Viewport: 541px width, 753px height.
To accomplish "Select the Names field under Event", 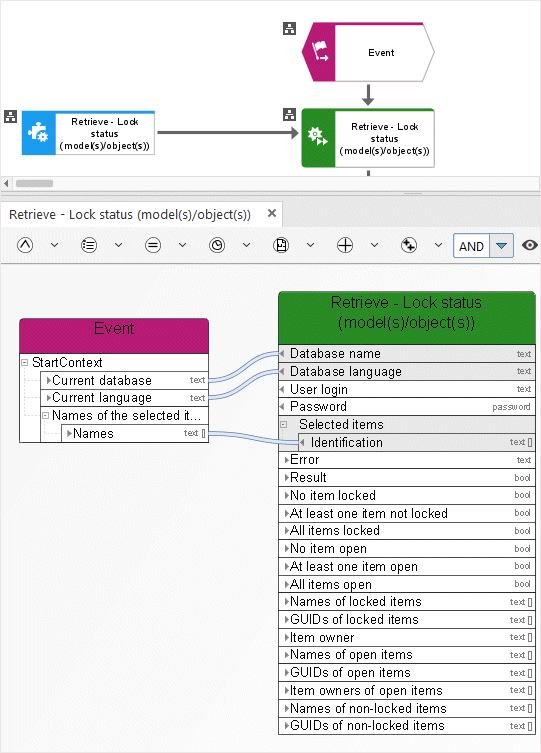I will coord(135,433).
